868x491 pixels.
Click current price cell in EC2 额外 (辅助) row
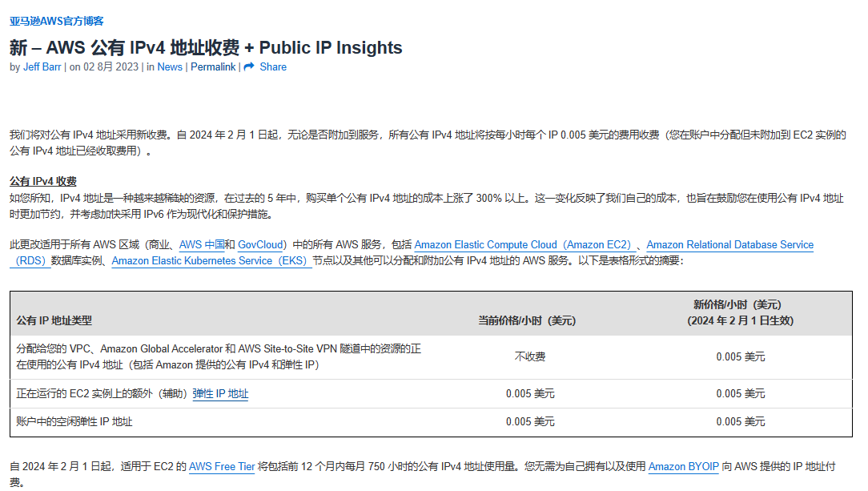pyautogui.click(x=530, y=393)
